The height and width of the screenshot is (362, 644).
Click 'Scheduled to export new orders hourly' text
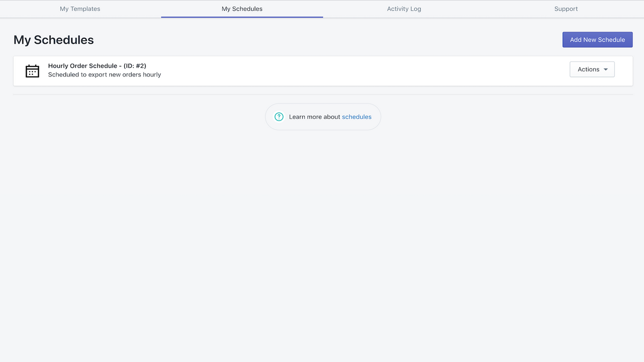105,74
